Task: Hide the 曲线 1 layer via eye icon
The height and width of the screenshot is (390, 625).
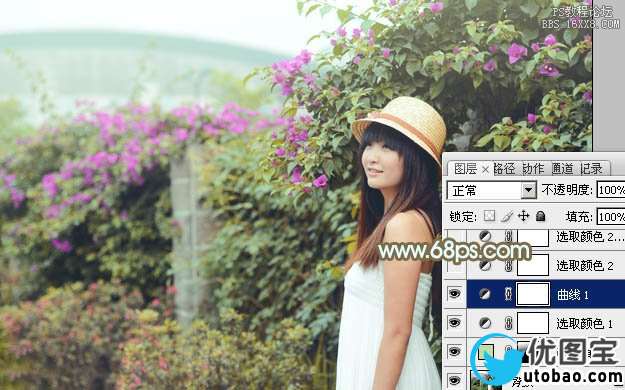Action: tap(454, 294)
